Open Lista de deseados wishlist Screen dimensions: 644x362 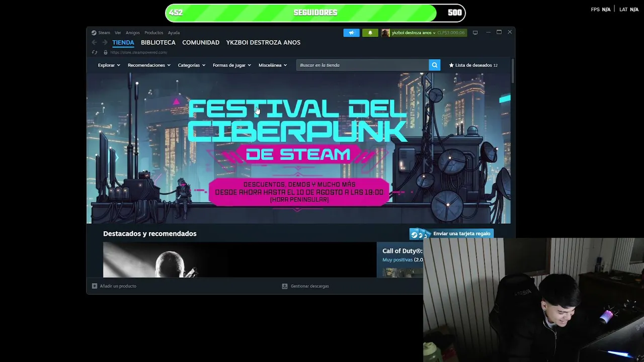pos(473,65)
